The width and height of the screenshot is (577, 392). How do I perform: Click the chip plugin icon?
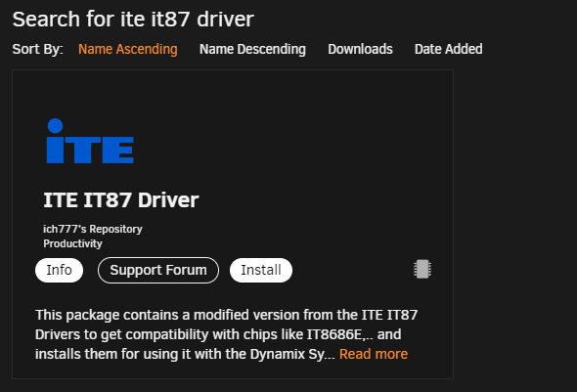coord(422,269)
